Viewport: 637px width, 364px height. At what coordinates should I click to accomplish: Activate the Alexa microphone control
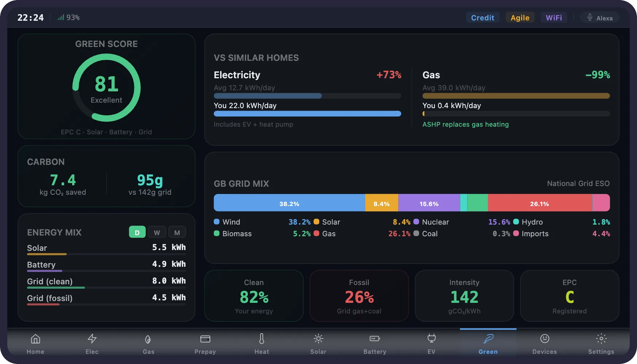[600, 17]
